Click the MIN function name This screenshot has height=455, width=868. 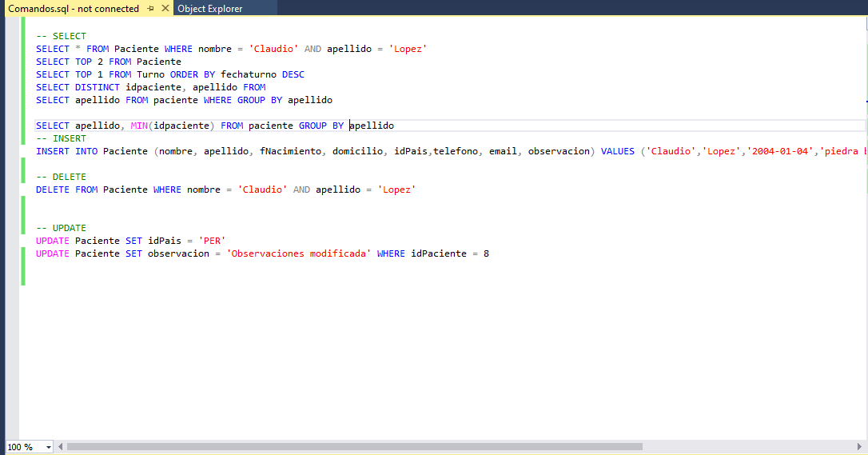139,126
